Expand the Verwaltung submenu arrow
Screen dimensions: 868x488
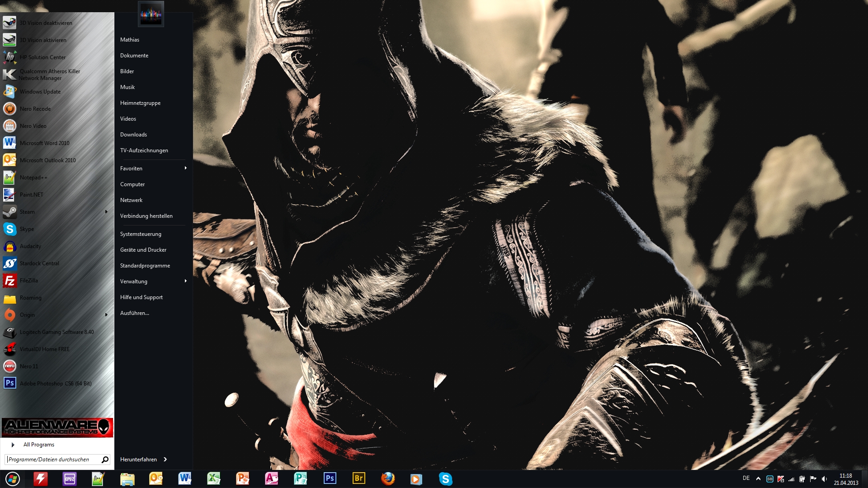tap(185, 281)
